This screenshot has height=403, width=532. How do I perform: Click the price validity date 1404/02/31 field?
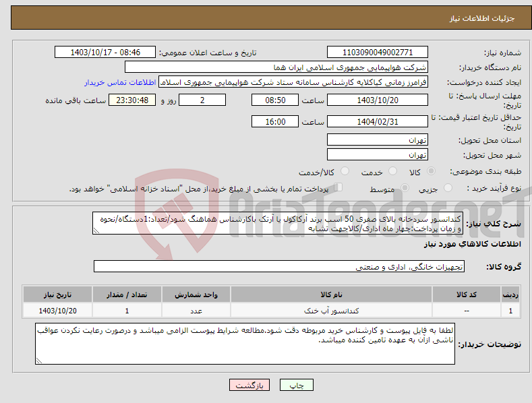[x=378, y=121]
